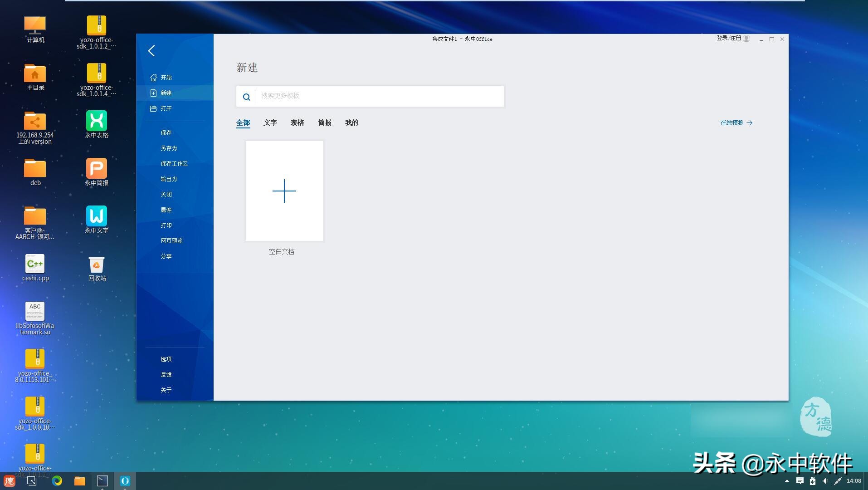
Task: Click the Yozo Office taskbar icon
Action: pyautogui.click(x=125, y=481)
